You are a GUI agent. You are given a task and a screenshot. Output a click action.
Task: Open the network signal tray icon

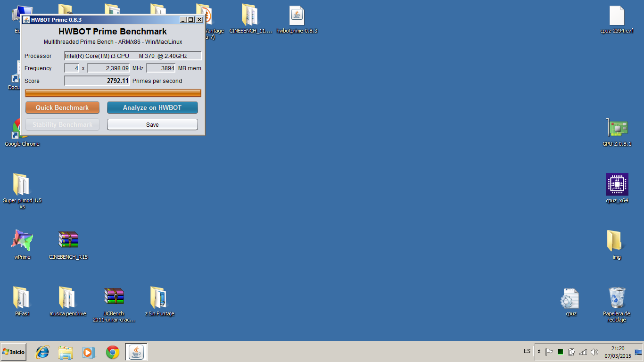click(x=583, y=352)
